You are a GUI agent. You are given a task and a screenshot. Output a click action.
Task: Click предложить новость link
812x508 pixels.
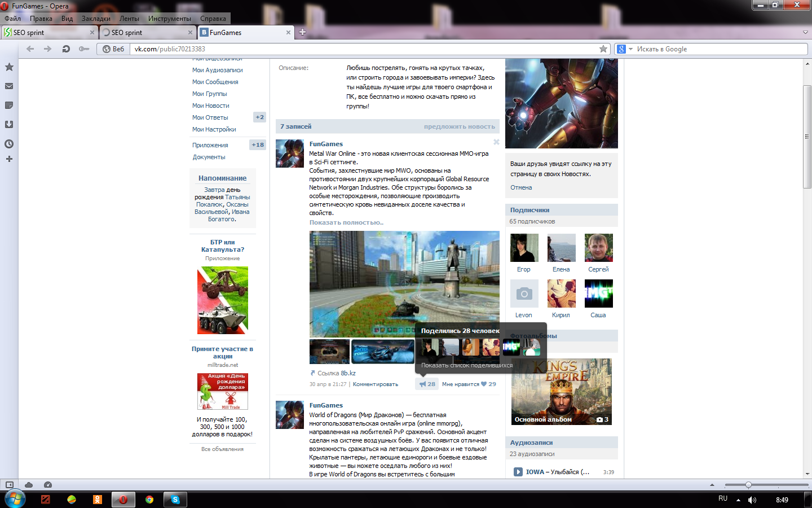(x=460, y=126)
